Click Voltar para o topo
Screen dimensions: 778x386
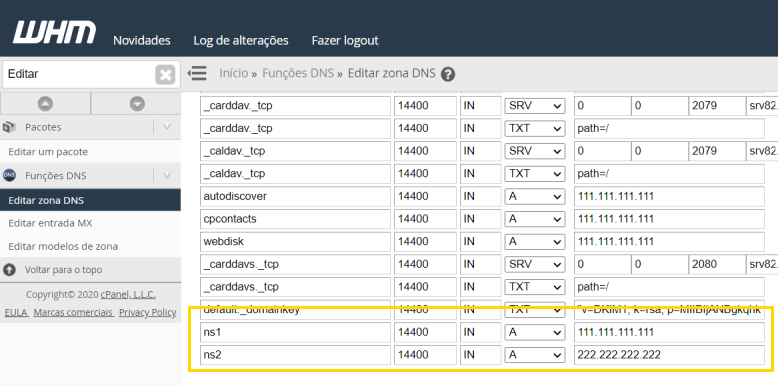tap(63, 270)
